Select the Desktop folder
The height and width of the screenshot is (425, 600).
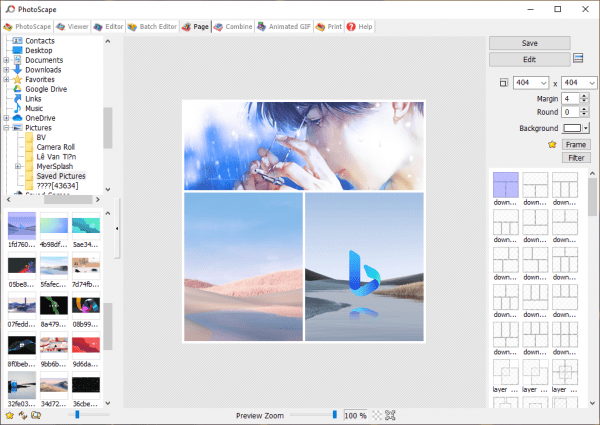[x=39, y=50]
